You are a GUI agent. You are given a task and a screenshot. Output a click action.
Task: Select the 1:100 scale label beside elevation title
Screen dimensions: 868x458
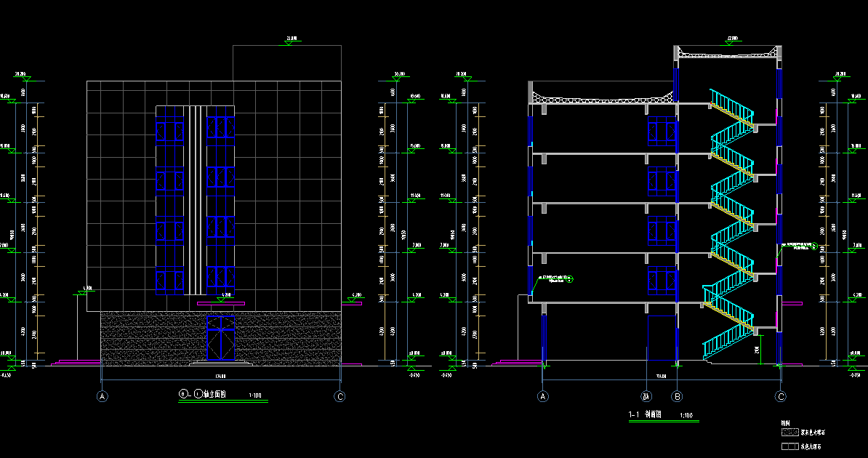pos(255,395)
